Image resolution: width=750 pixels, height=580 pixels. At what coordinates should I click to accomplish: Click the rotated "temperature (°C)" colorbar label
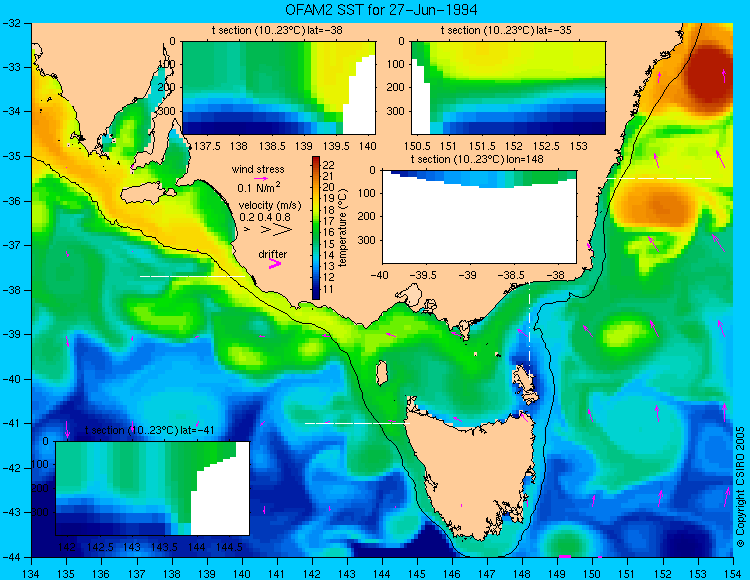point(342,228)
